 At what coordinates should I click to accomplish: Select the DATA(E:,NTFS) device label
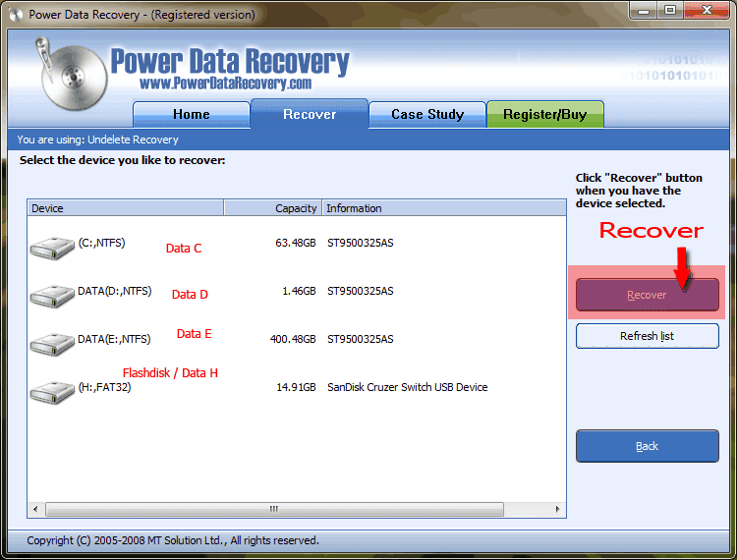114,339
